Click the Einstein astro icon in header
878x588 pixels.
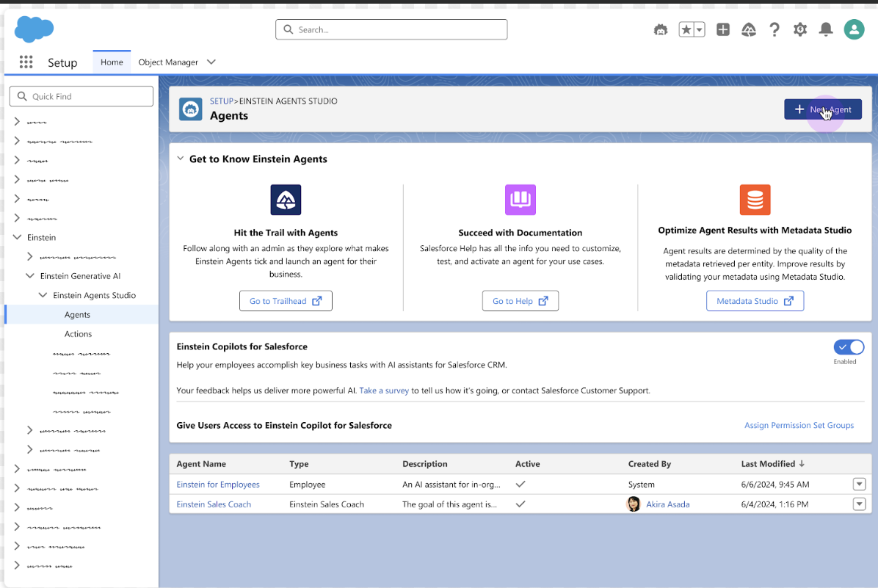tap(661, 29)
